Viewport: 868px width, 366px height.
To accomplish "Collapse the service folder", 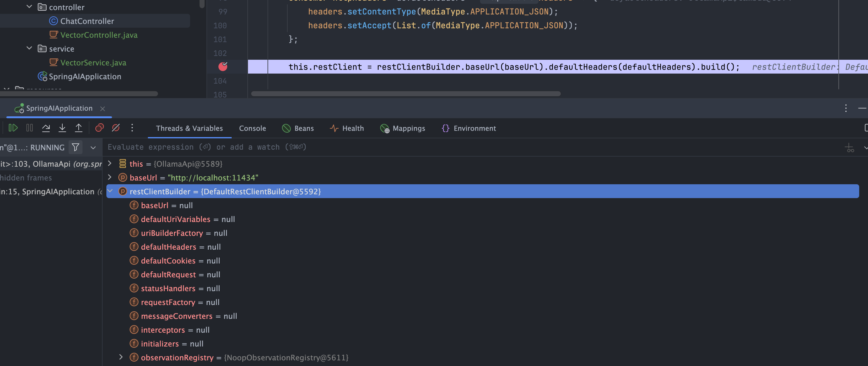I will click(29, 48).
